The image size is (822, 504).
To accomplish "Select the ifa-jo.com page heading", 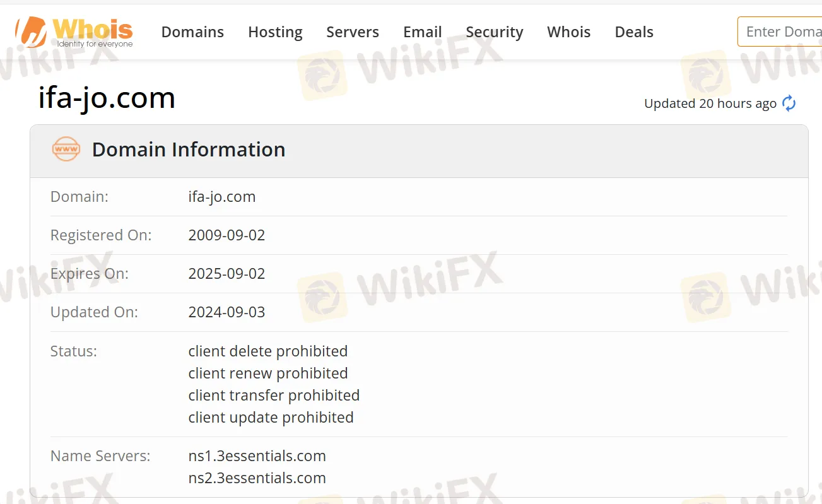I will click(x=107, y=98).
